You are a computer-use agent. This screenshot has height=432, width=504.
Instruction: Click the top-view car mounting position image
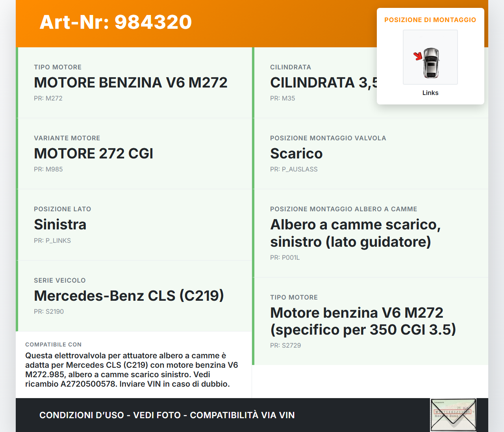430,58
